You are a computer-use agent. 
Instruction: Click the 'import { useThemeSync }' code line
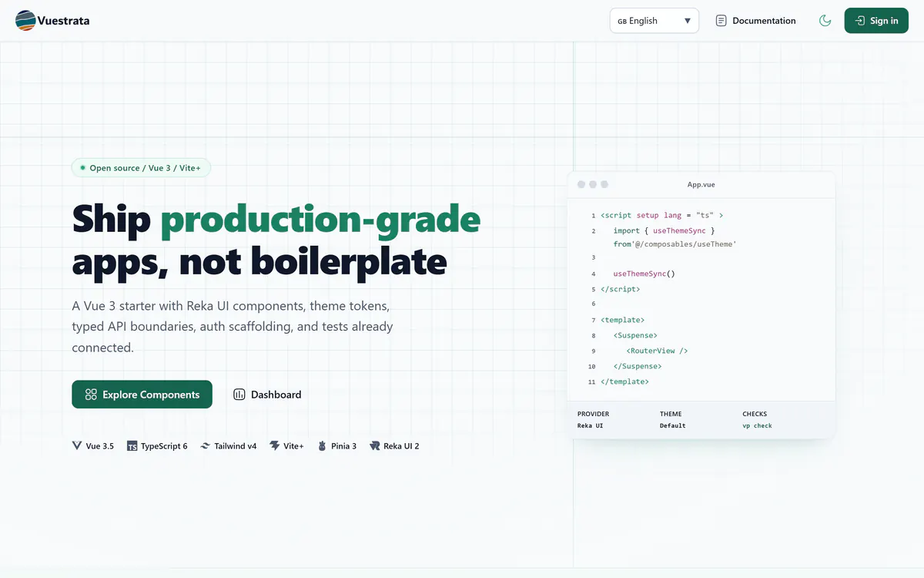click(665, 230)
